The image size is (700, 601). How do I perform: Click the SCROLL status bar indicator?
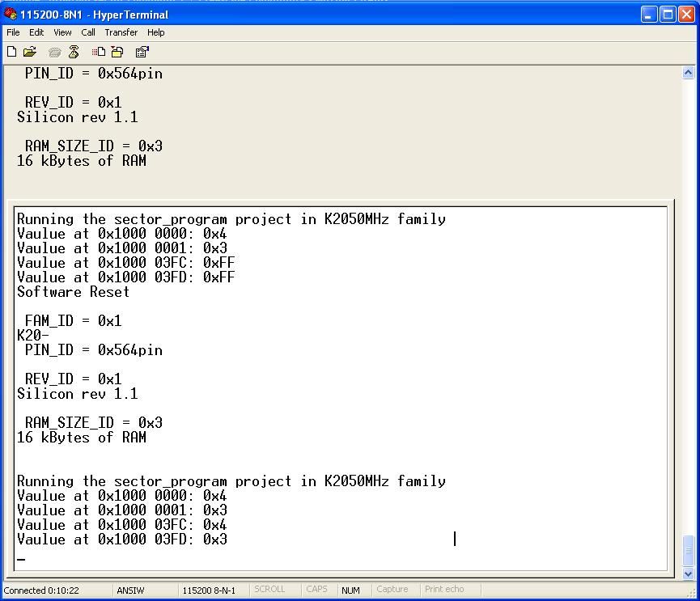(x=269, y=589)
